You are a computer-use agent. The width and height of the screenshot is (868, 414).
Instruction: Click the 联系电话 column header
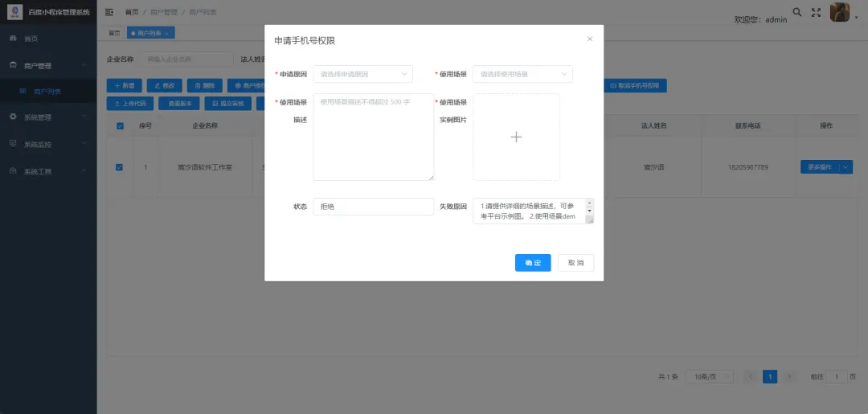(748, 125)
